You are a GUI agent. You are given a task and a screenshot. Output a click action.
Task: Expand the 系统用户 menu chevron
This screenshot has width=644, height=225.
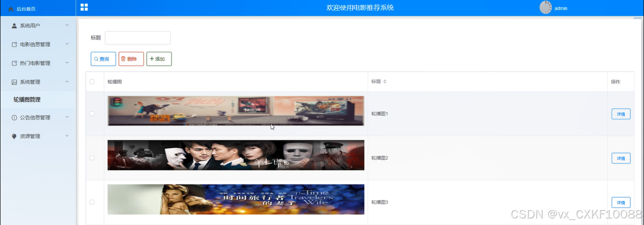67,25
